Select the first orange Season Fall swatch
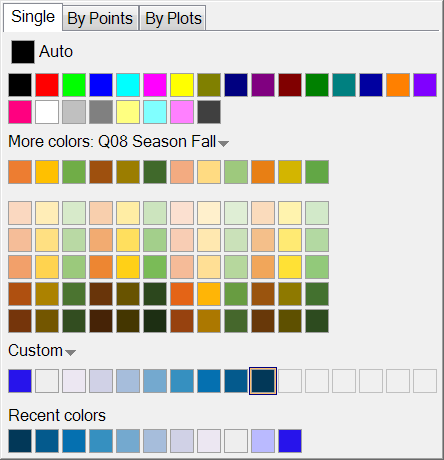The image size is (444, 460). pyautogui.click(x=20, y=172)
